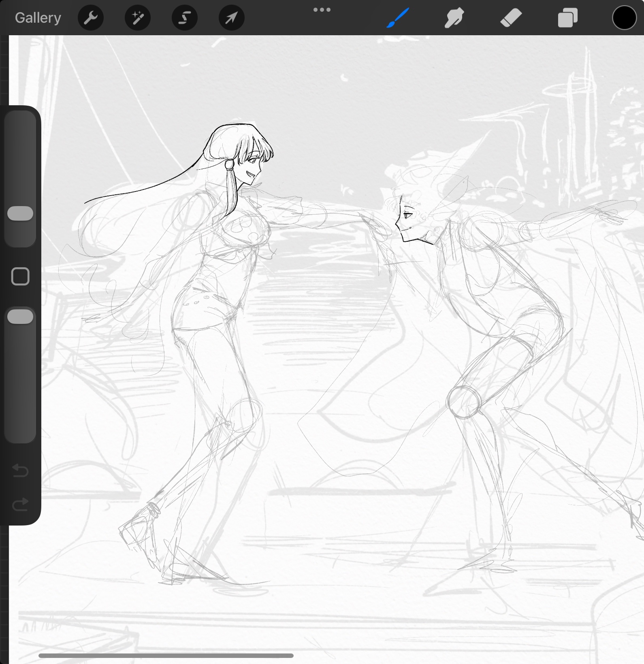Open the Actions wrench menu
Viewport: 644px width, 664px height.
click(91, 18)
